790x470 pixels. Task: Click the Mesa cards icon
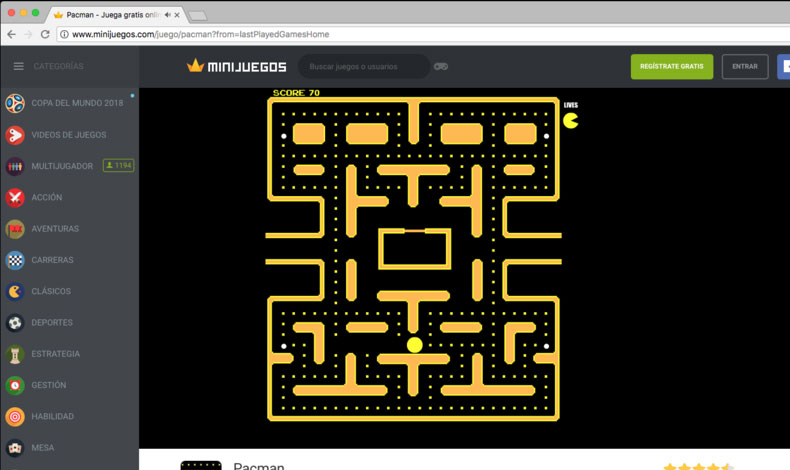click(15, 448)
